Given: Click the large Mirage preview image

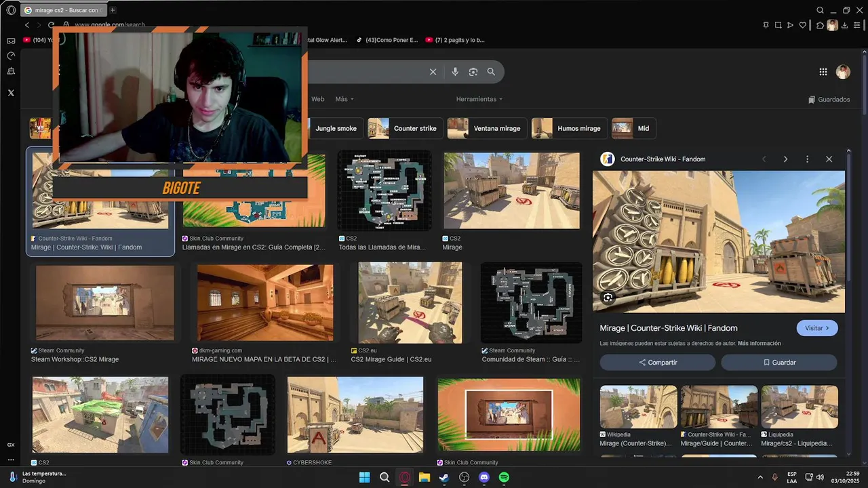Looking at the screenshot, I should point(719,241).
